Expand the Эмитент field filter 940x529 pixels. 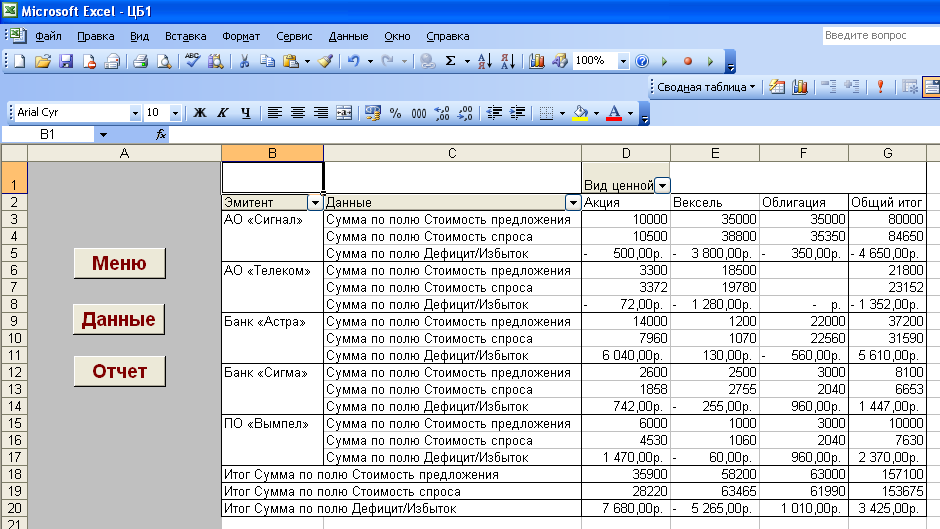click(315, 203)
